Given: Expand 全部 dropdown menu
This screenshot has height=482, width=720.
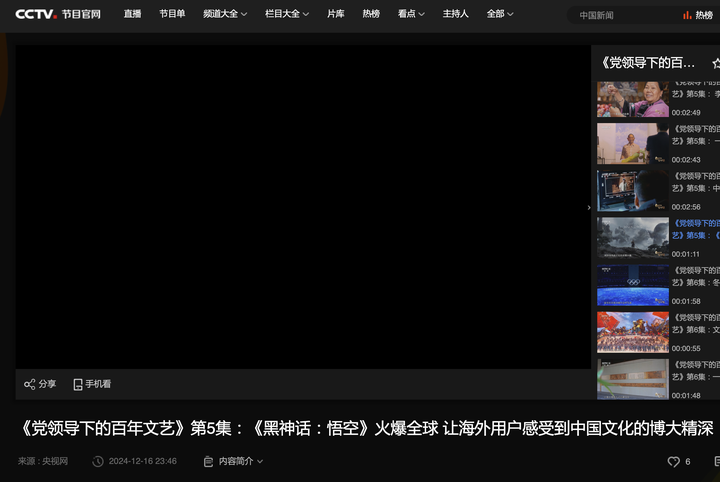Looking at the screenshot, I should (500, 14).
